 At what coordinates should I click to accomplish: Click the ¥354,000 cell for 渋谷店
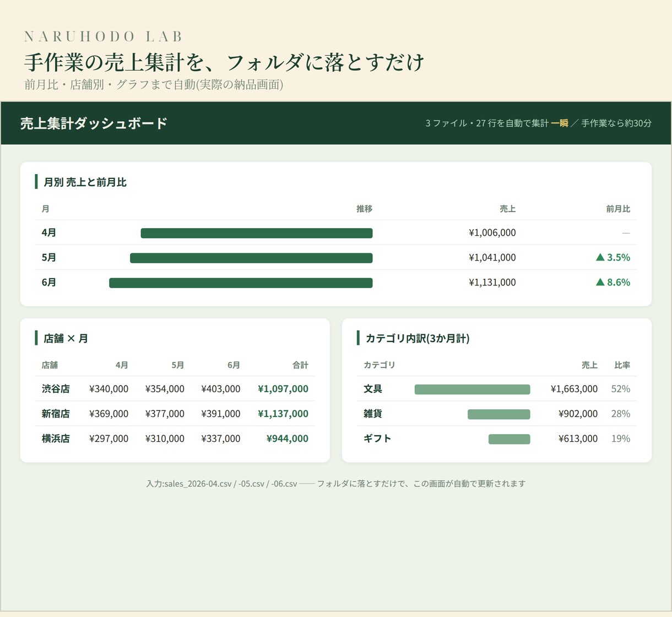click(165, 388)
